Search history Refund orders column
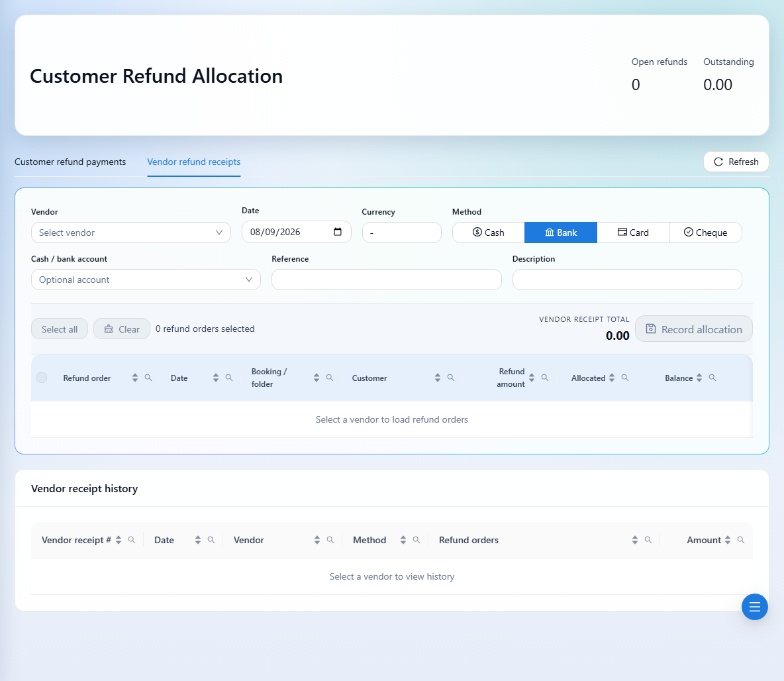Viewport: 784px width, 681px height. pyautogui.click(x=648, y=540)
